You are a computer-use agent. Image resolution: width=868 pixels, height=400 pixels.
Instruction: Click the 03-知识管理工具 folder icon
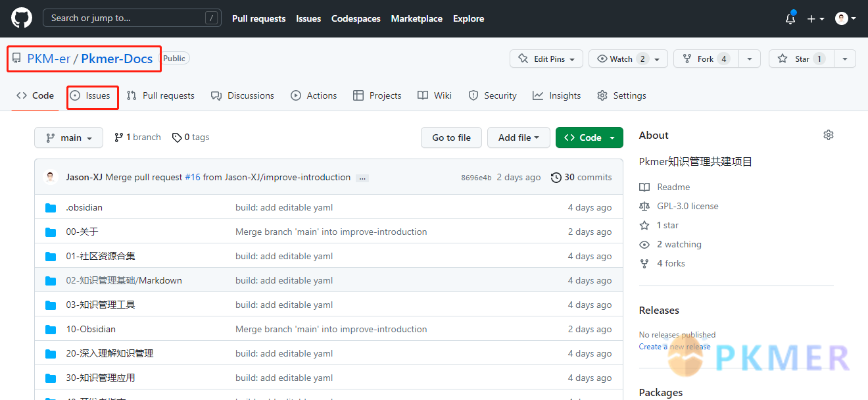click(51, 305)
